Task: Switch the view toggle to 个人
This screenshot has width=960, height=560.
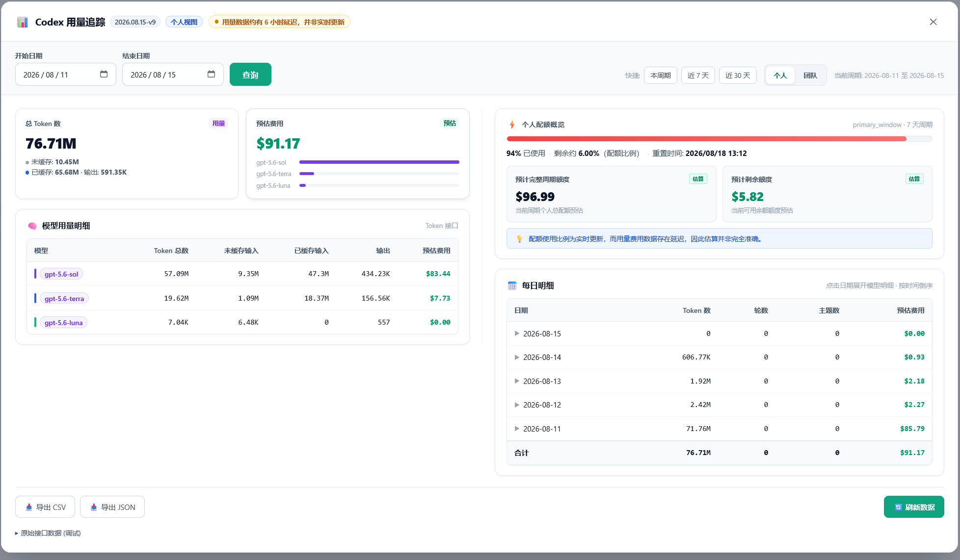Action: tap(780, 76)
